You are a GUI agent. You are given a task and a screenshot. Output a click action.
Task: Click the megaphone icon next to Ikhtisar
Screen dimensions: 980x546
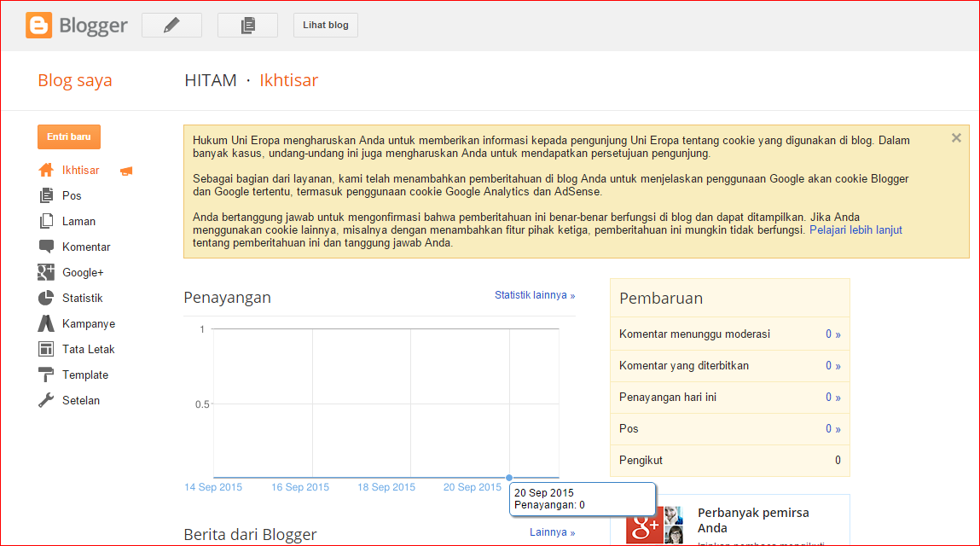click(x=126, y=171)
